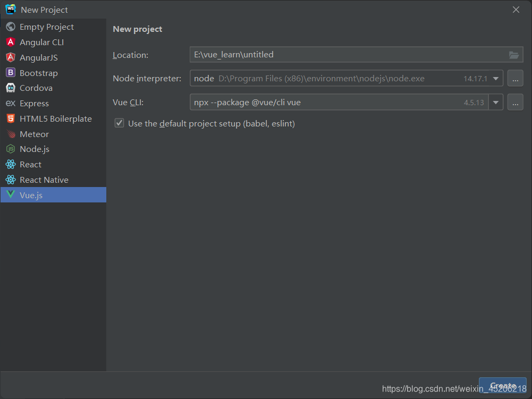This screenshot has width=532, height=399.
Task: Close the New Project dialog
Action: click(516, 10)
